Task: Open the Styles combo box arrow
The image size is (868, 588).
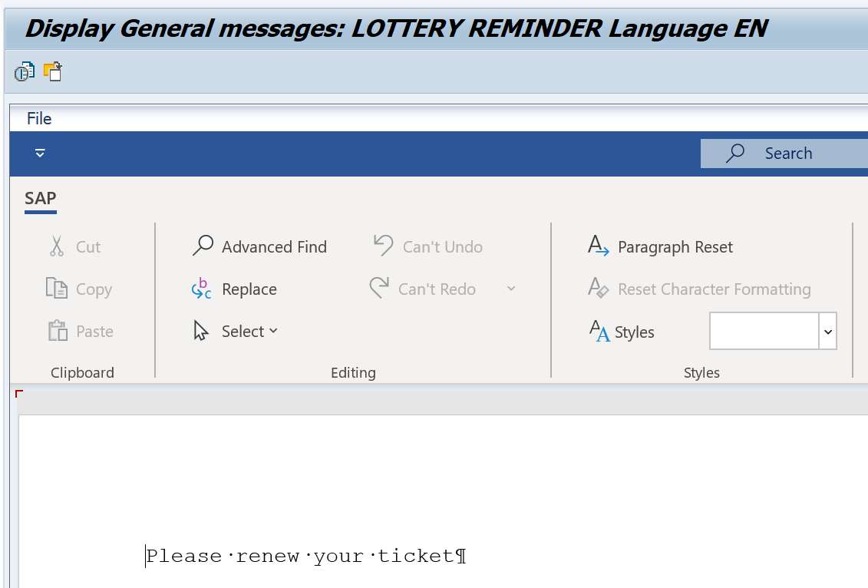Action: 827,331
